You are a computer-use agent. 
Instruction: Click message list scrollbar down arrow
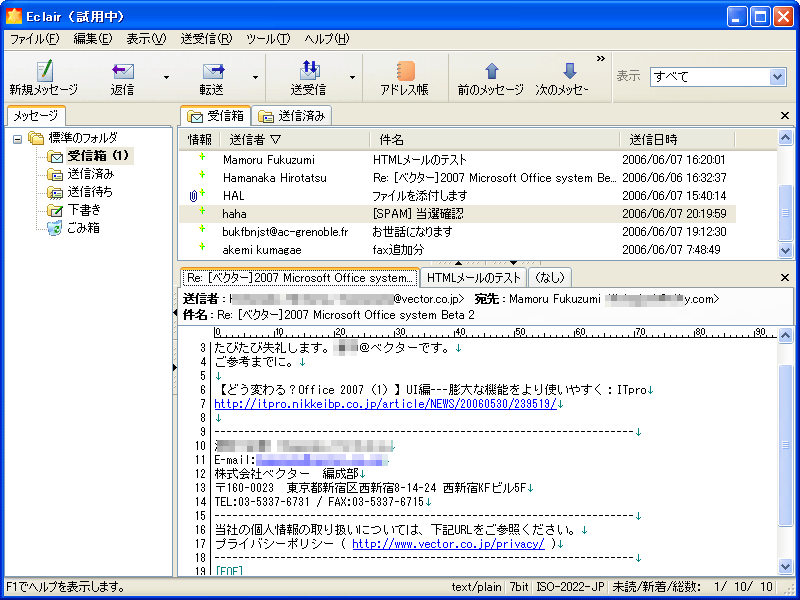tap(785, 250)
